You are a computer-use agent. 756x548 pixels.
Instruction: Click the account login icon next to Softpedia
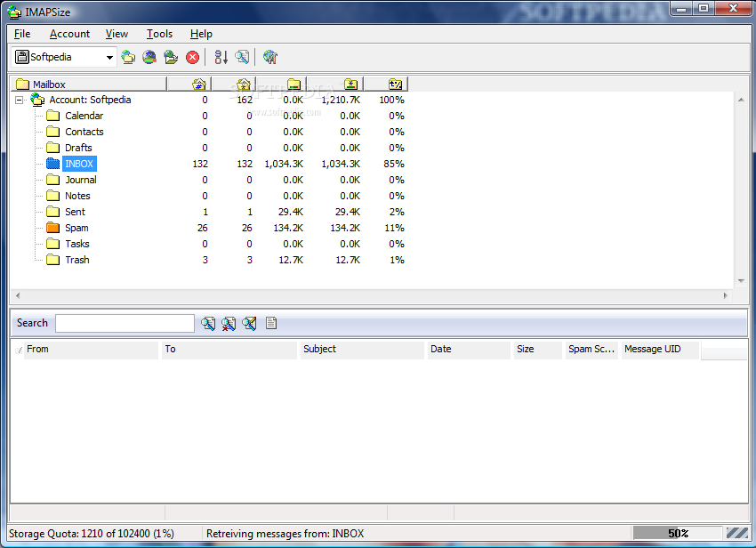128,58
